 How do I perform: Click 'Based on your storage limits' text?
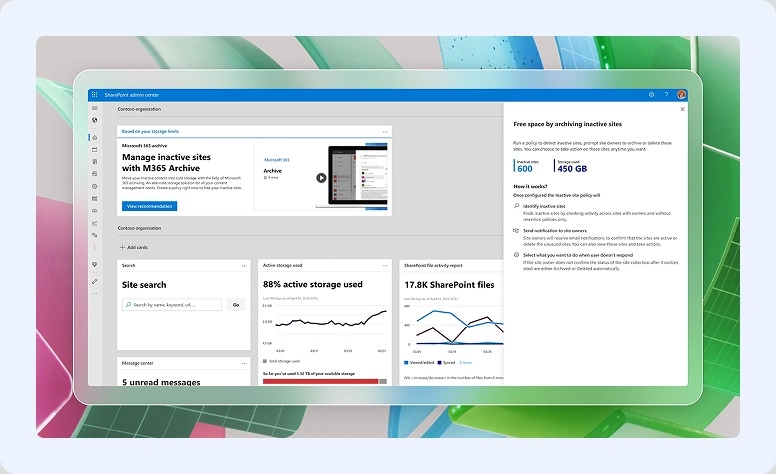tap(150, 132)
